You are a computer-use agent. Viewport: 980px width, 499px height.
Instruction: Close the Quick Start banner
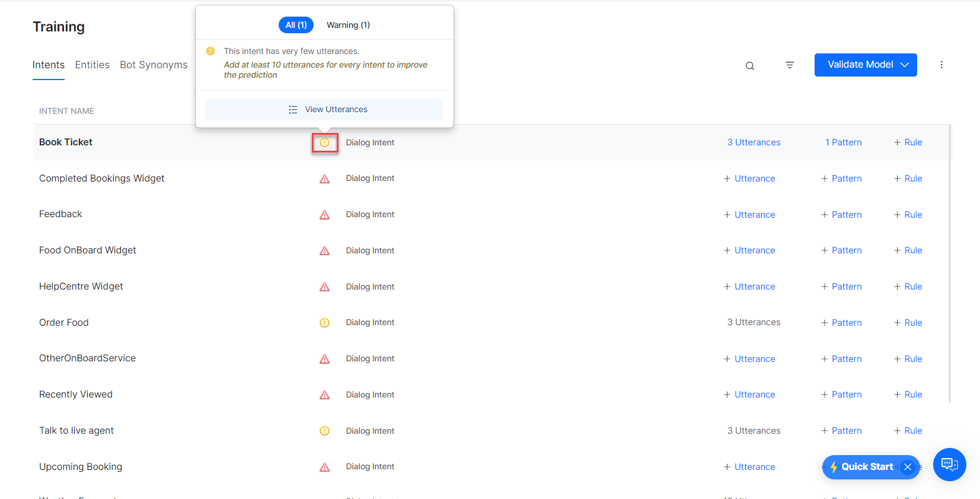pyautogui.click(x=907, y=467)
